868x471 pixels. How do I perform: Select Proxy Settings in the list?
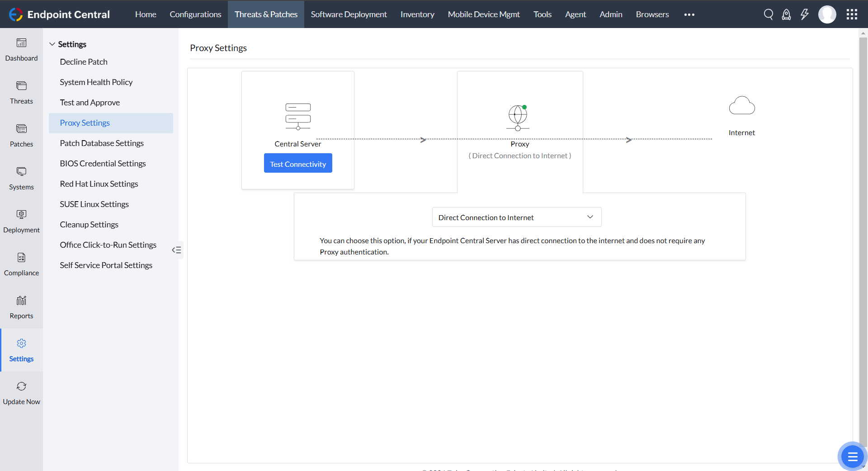[111, 123]
